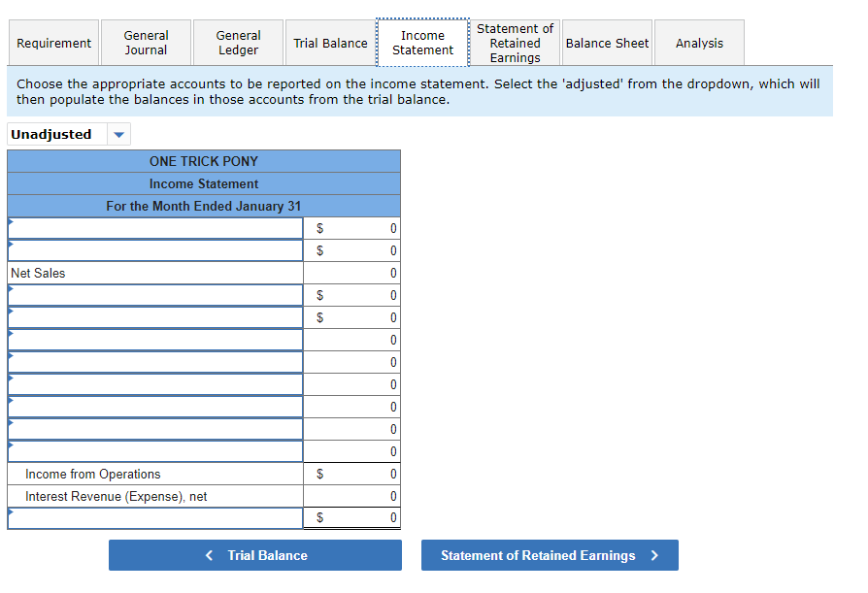
Task: Click the Unadjusted selection box
Action: point(69,135)
